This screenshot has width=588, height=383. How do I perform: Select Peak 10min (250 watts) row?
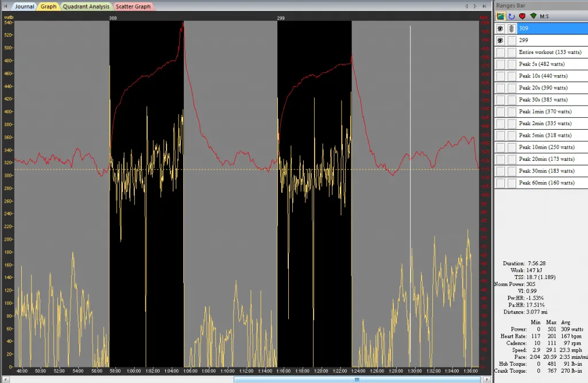coord(552,147)
